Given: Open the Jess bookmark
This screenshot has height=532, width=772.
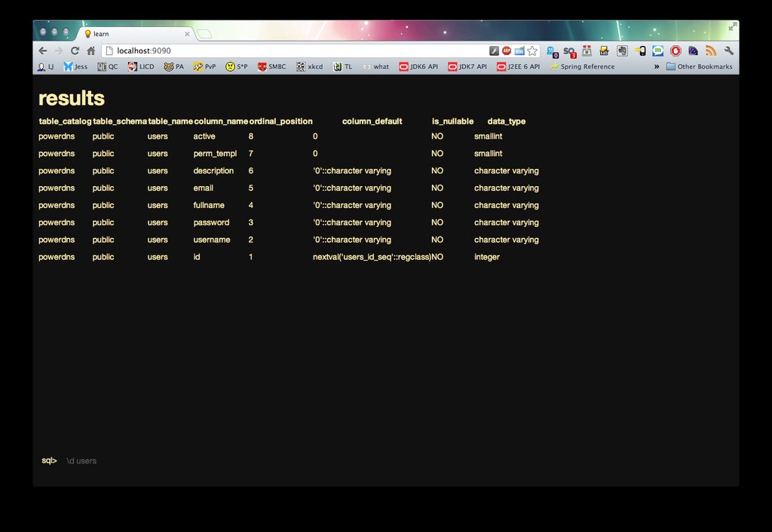Looking at the screenshot, I should [75, 66].
